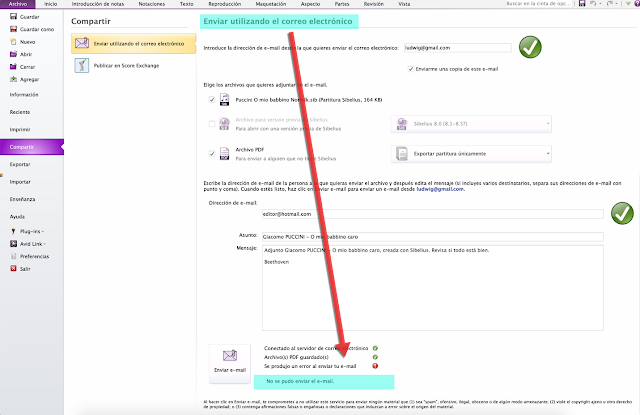Switch to the Notaciones tab

click(152, 4)
